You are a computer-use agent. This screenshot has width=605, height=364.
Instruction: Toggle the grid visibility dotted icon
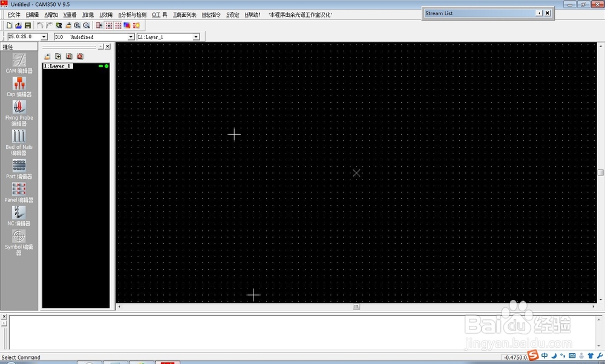pyautogui.click(x=118, y=25)
